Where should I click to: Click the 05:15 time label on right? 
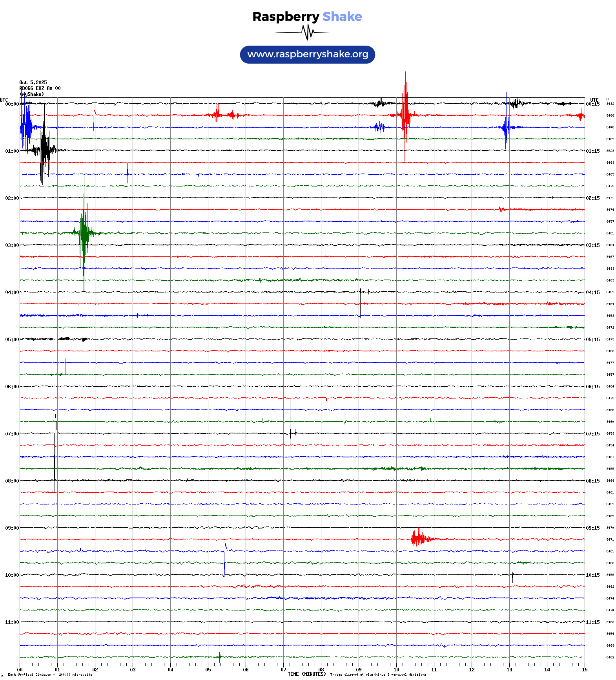pyautogui.click(x=592, y=340)
